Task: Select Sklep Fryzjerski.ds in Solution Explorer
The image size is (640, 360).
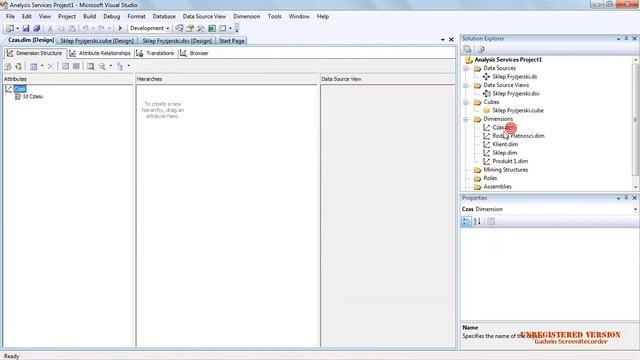Action: click(x=514, y=77)
